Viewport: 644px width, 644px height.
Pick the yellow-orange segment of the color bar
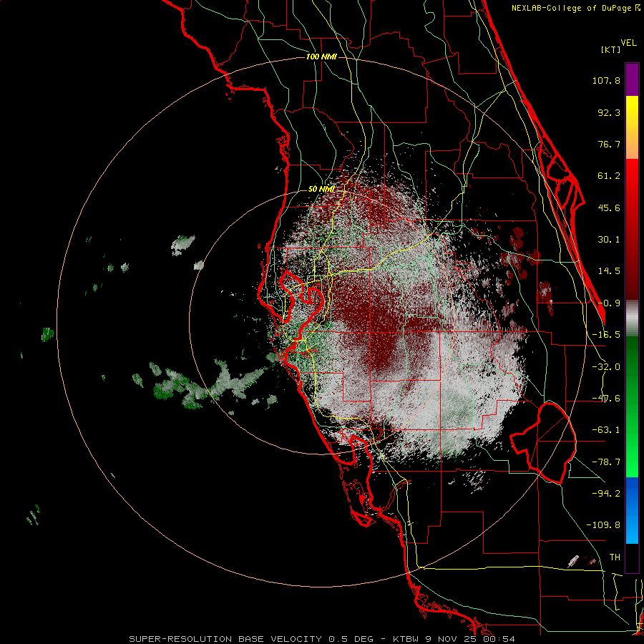click(x=632, y=127)
